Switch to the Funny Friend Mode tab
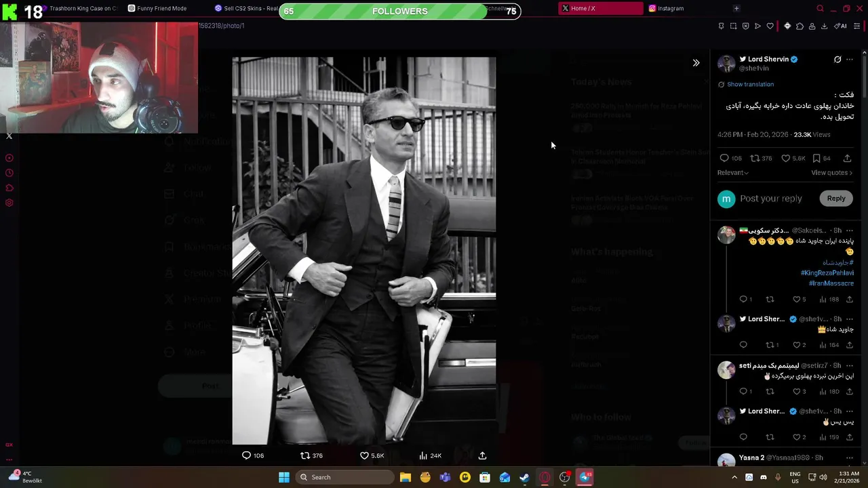Screen dimensions: 868x488 click(x=161, y=8)
